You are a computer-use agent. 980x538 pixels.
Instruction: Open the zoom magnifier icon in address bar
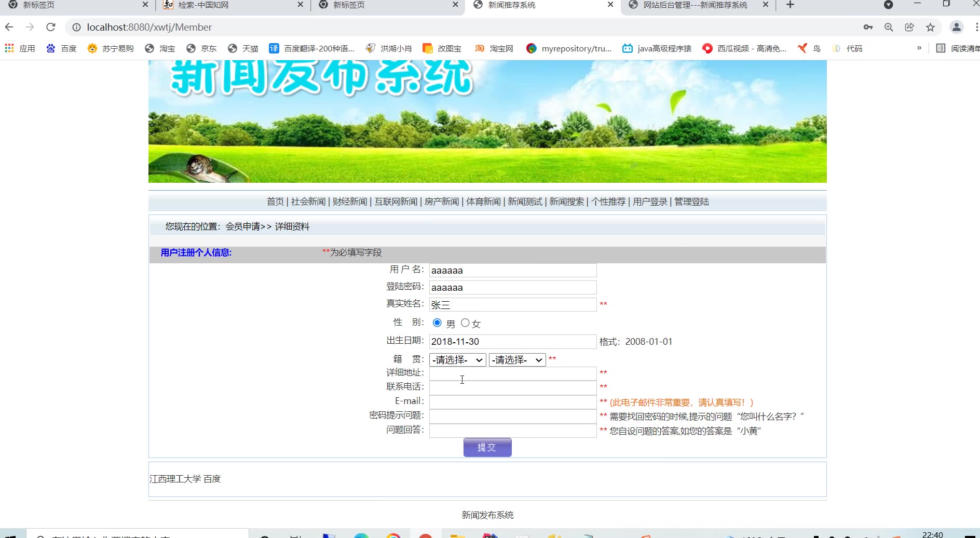coord(889,27)
